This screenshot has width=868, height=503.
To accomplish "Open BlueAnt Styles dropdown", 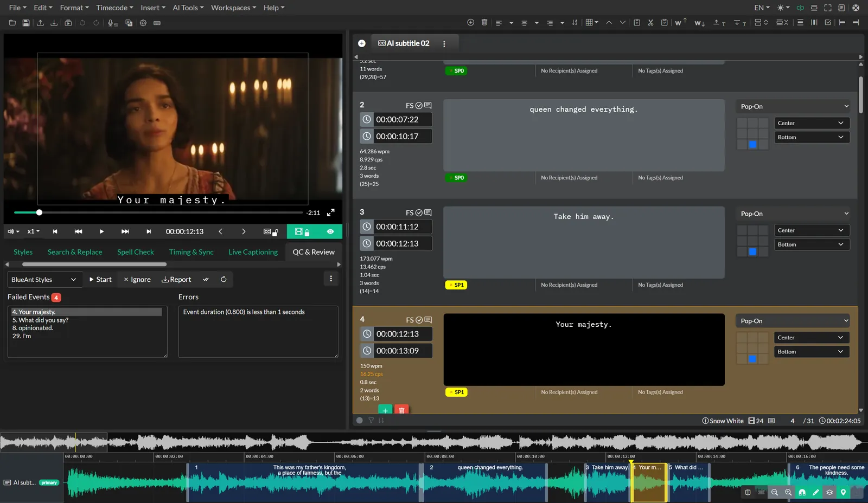I will click(x=45, y=279).
